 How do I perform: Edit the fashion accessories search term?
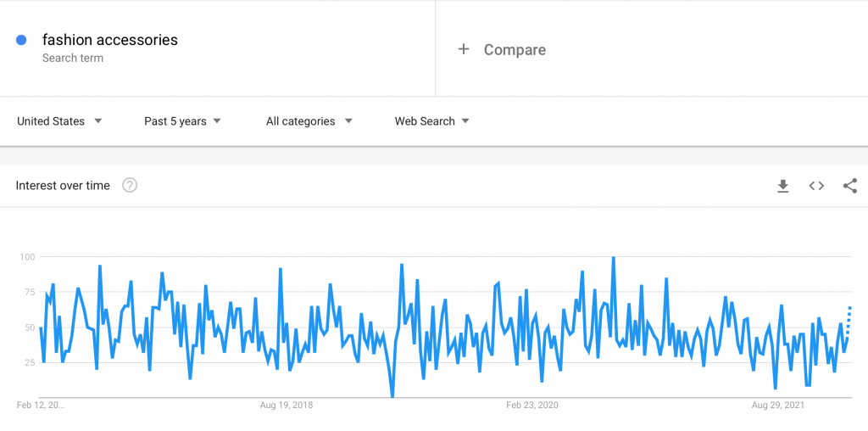coord(110,40)
